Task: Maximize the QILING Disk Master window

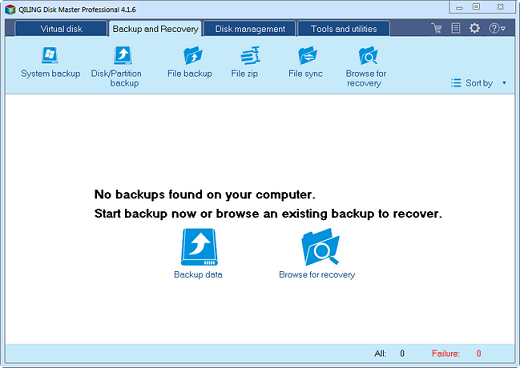Action: (477, 7)
